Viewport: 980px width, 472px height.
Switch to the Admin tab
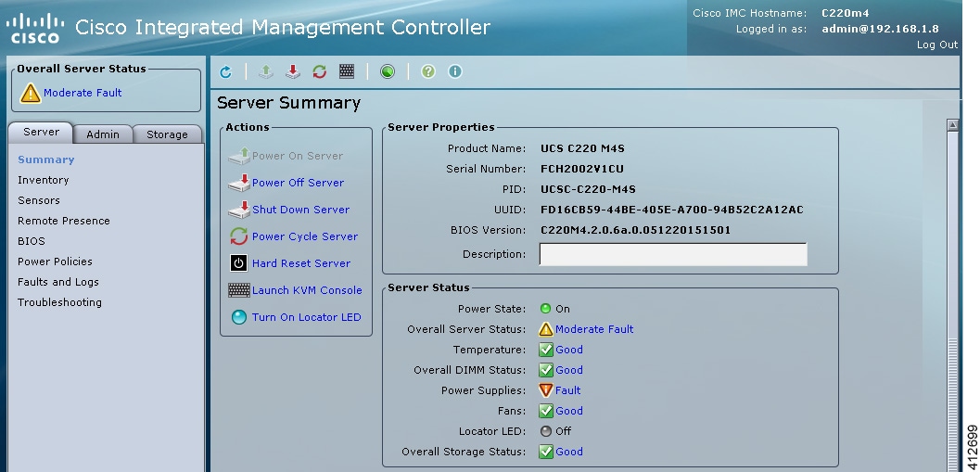103,134
